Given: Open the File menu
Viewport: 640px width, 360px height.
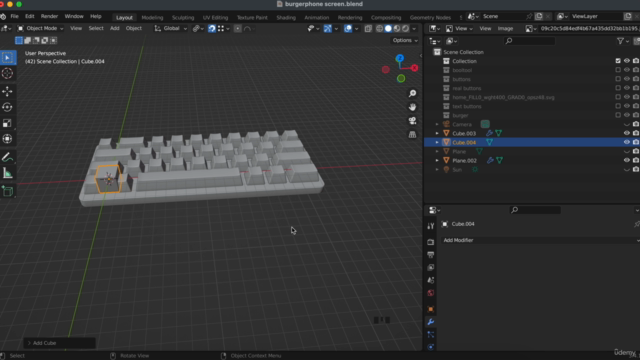Looking at the screenshot, I should pyautogui.click(x=14, y=16).
